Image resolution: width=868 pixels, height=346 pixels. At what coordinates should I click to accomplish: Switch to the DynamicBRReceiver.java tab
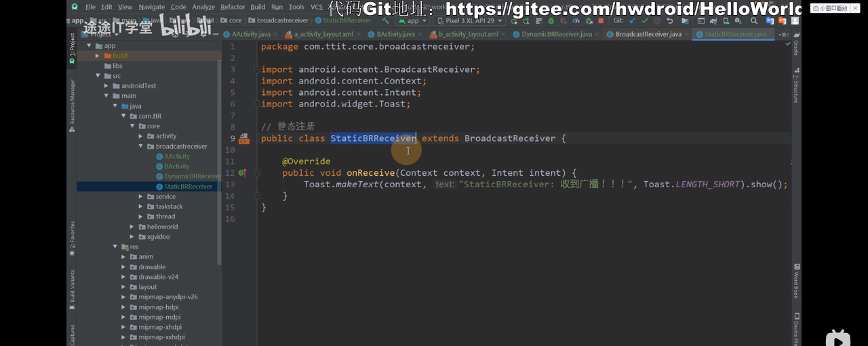(556, 34)
